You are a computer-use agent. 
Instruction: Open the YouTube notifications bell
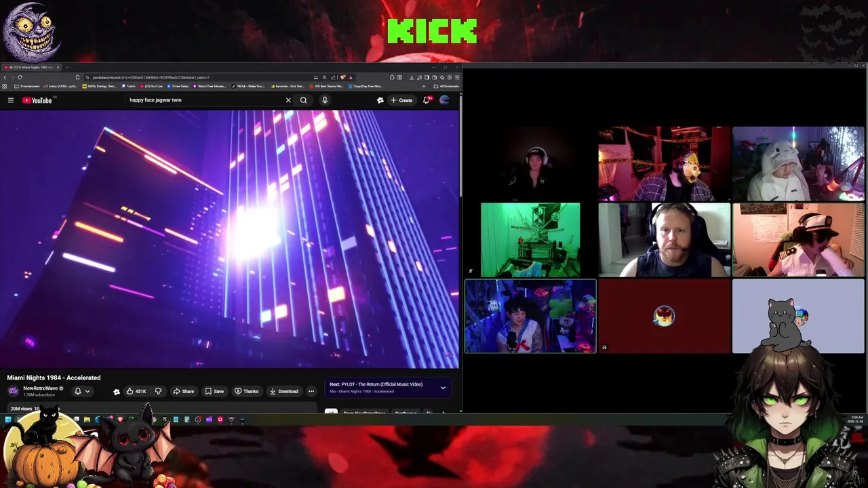point(427,100)
